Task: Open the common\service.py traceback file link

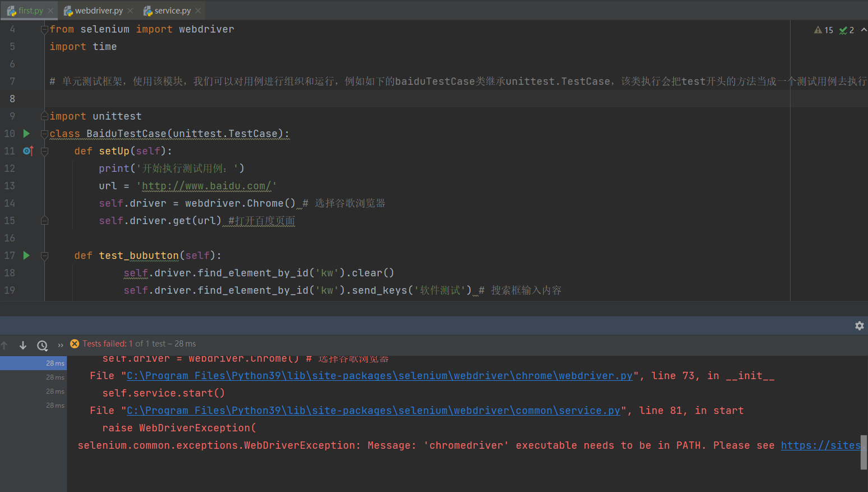Action: tap(374, 411)
